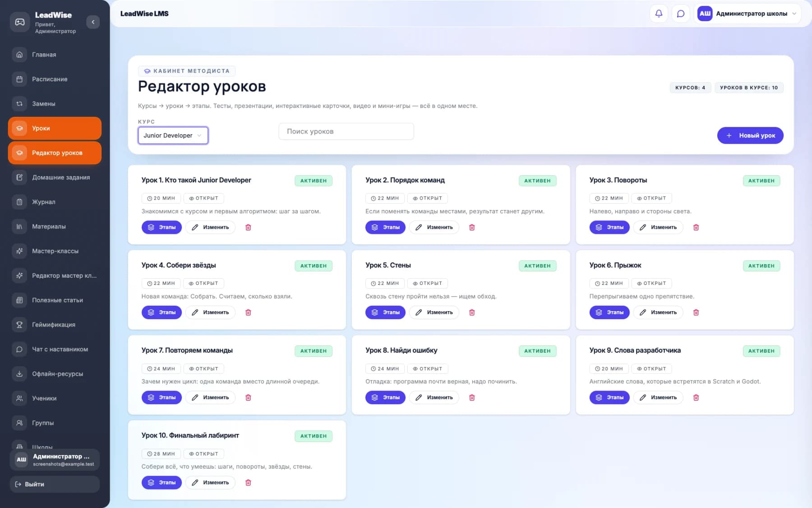The image size is (812, 508).
Task: Delete Урок 3 with trash icon
Action: click(696, 227)
